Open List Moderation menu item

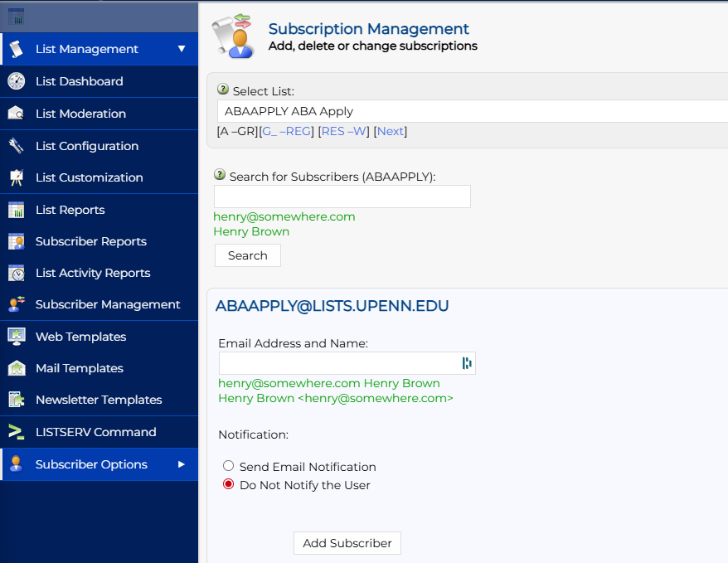pyautogui.click(x=99, y=114)
